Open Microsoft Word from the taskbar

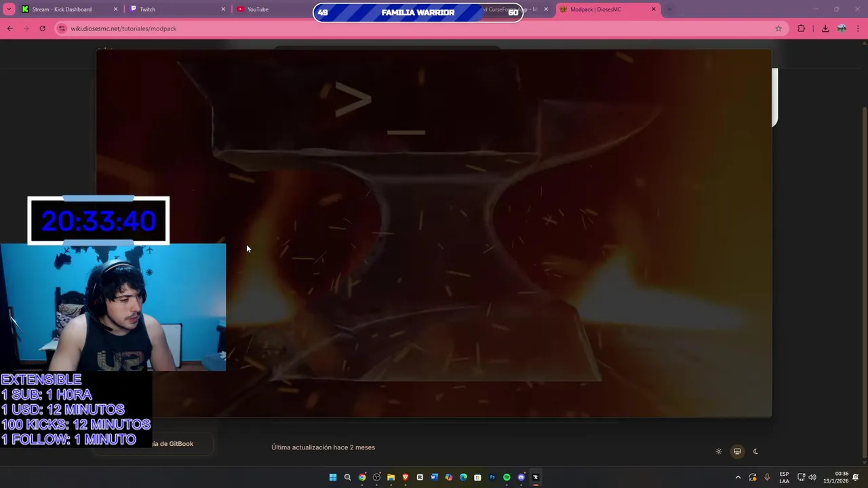click(435, 477)
